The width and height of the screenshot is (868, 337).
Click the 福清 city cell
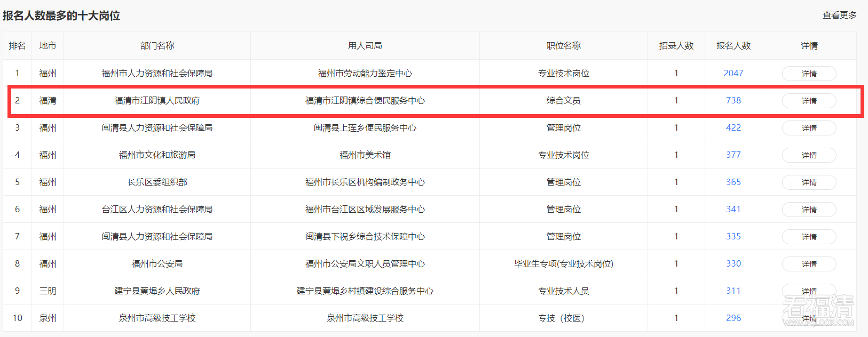click(48, 100)
